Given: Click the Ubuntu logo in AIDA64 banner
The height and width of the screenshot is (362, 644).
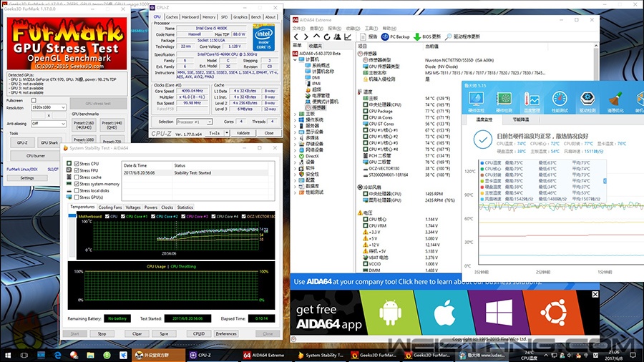Looking at the screenshot, I should pos(554,313).
